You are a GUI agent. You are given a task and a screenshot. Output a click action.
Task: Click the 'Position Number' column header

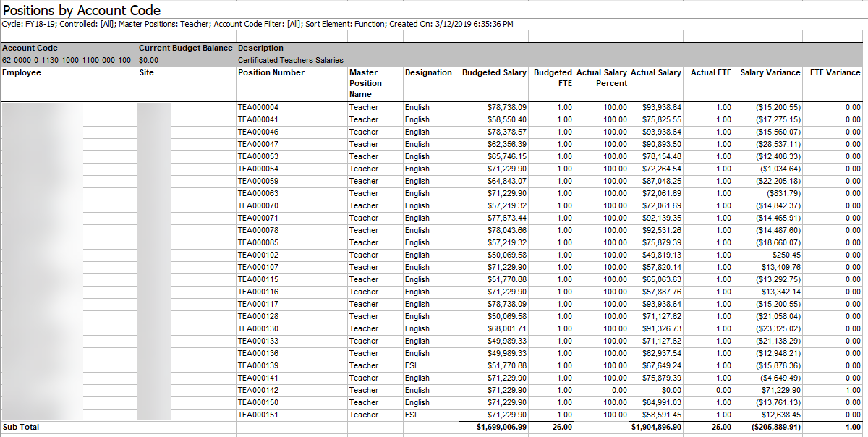coord(271,72)
